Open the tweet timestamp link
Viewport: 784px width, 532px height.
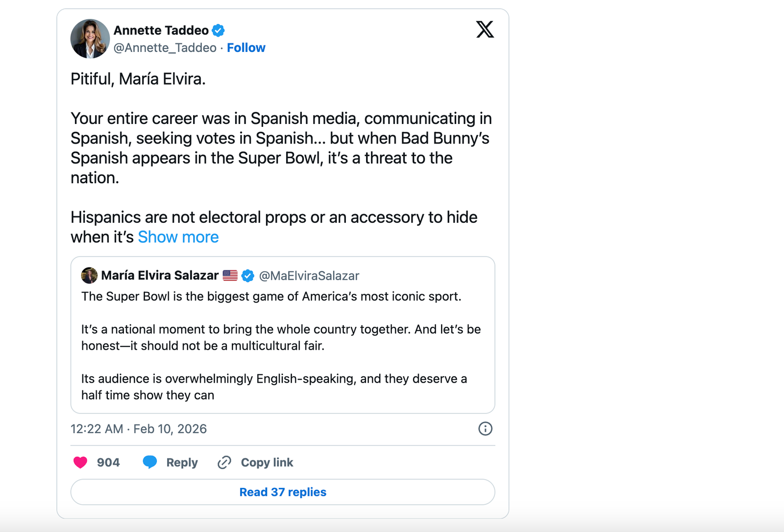(139, 429)
